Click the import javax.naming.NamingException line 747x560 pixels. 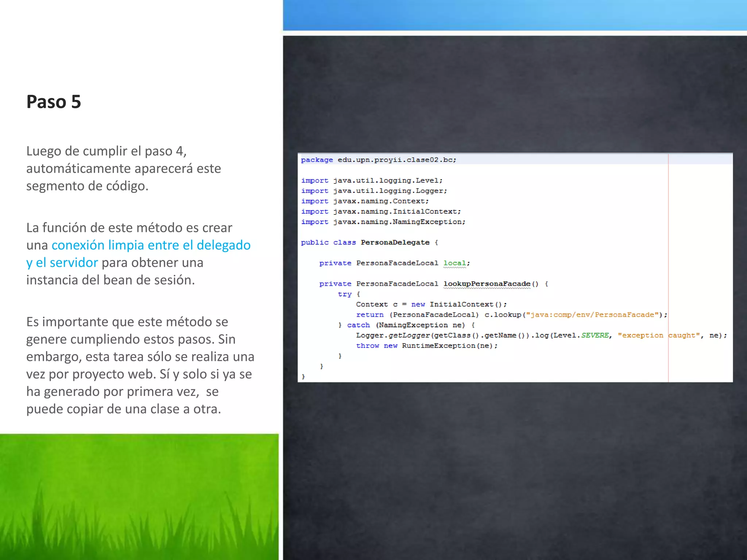click(383, 222)
